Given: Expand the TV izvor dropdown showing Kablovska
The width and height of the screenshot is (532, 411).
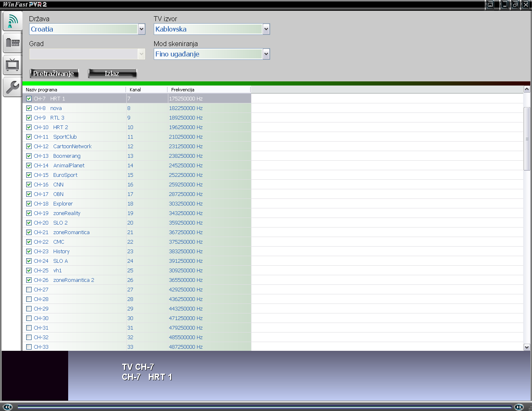Looking at the screenshot, I should tap(212, 29).
